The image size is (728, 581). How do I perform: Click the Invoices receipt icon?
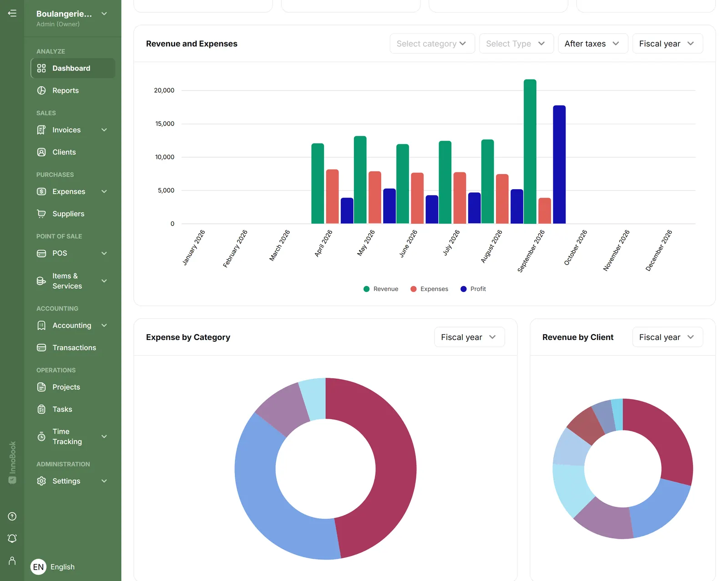click(41, 130)
